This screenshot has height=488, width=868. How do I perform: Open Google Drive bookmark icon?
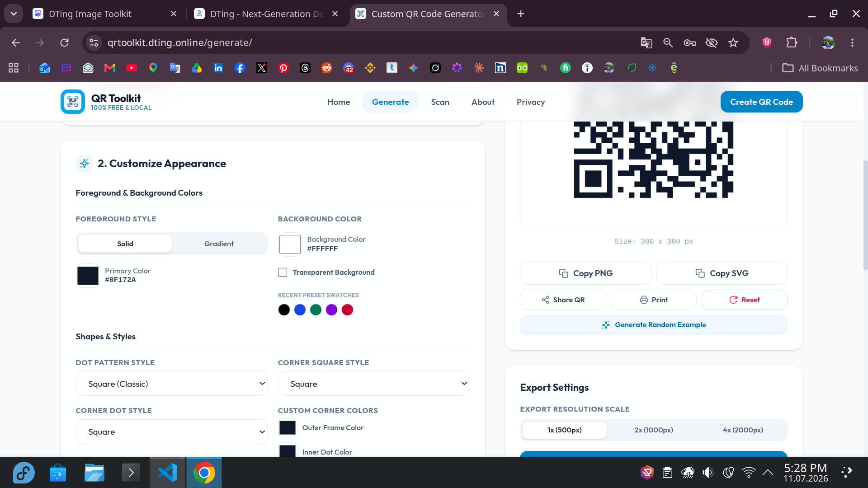pyautogui.click(x=197, y=68)
